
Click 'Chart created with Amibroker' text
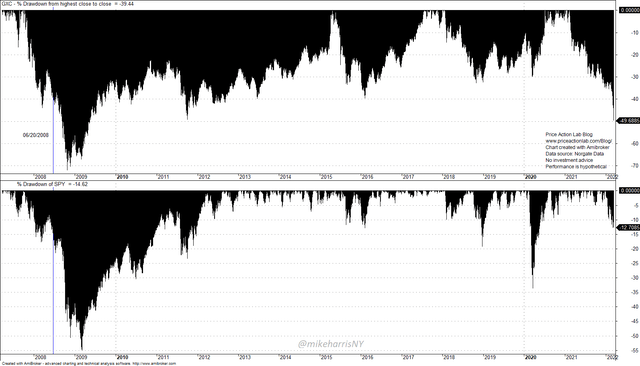[577, 147]
